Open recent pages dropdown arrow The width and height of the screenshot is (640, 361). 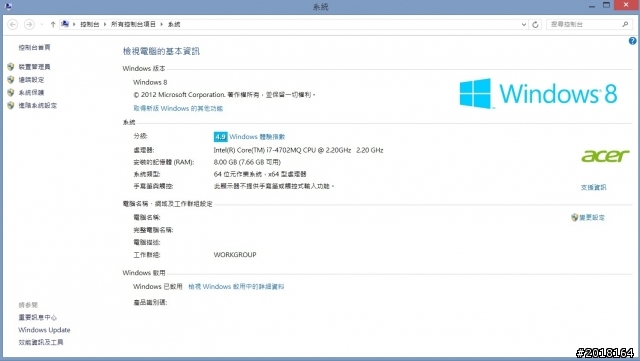[42, 25]
